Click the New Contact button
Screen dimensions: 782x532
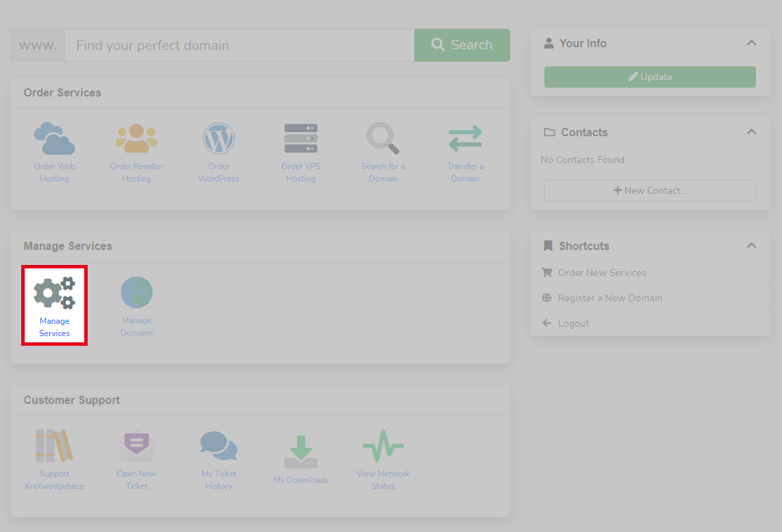pos(649,190)
